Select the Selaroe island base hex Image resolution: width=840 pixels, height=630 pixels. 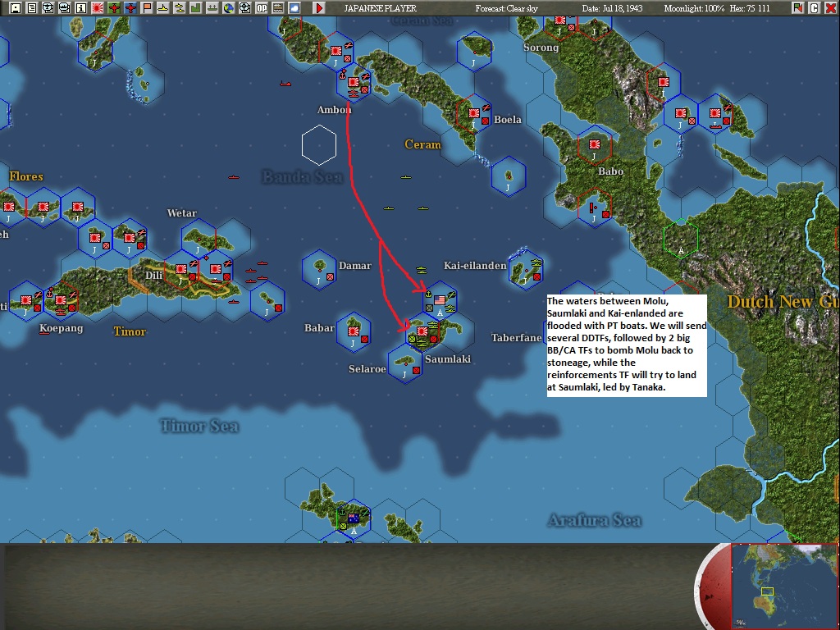click(x=405, y=363)
